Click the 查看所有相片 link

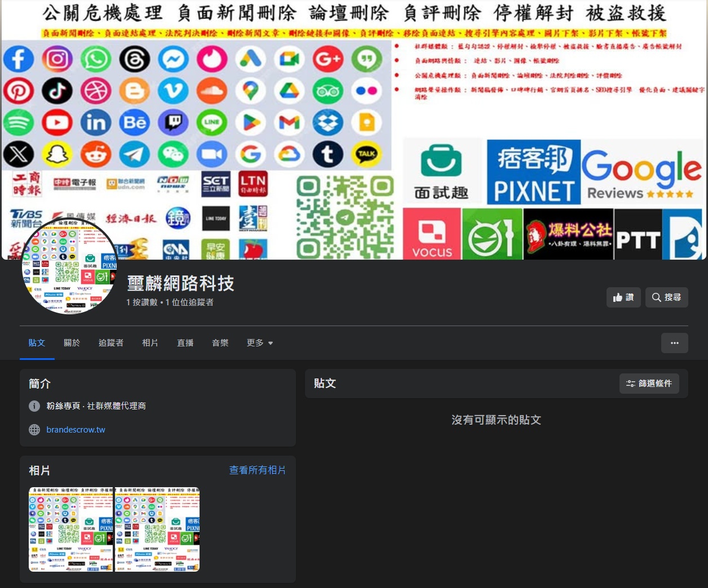point(258,470)
